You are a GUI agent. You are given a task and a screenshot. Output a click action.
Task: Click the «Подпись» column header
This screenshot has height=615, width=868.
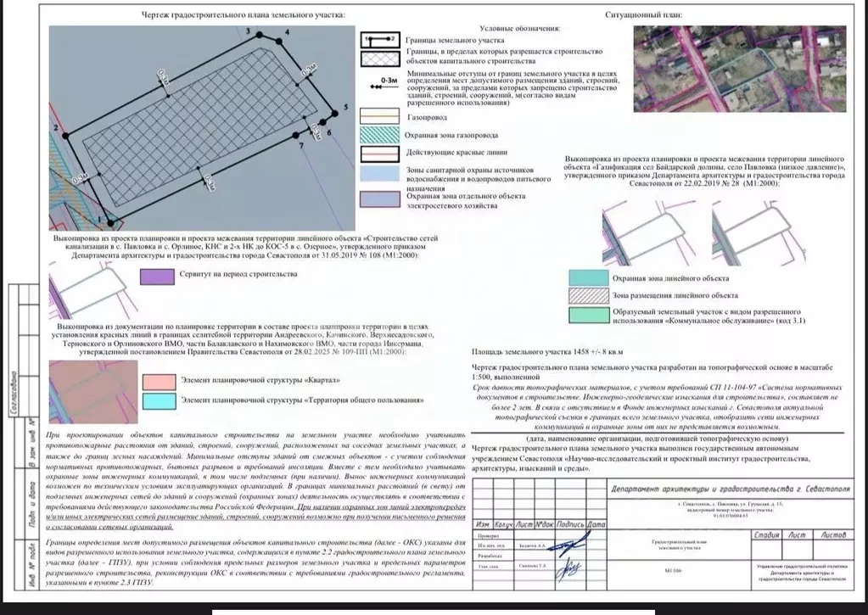coord(570,524)
